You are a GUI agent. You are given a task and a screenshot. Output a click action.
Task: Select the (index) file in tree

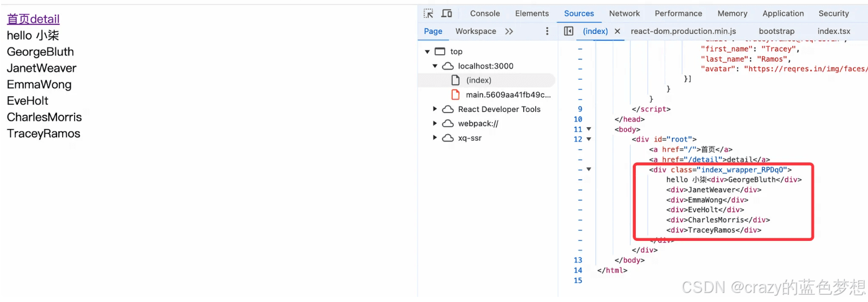tap(479, 80)
